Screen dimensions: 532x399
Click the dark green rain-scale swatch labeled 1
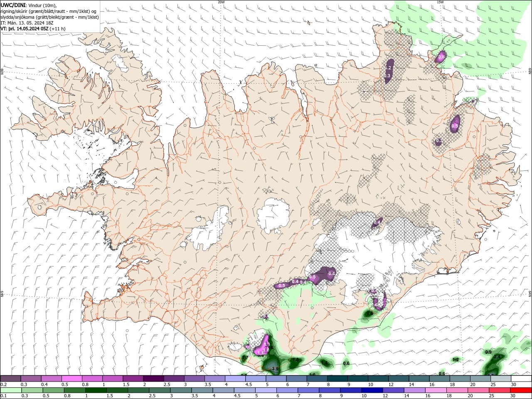[96, 390]
